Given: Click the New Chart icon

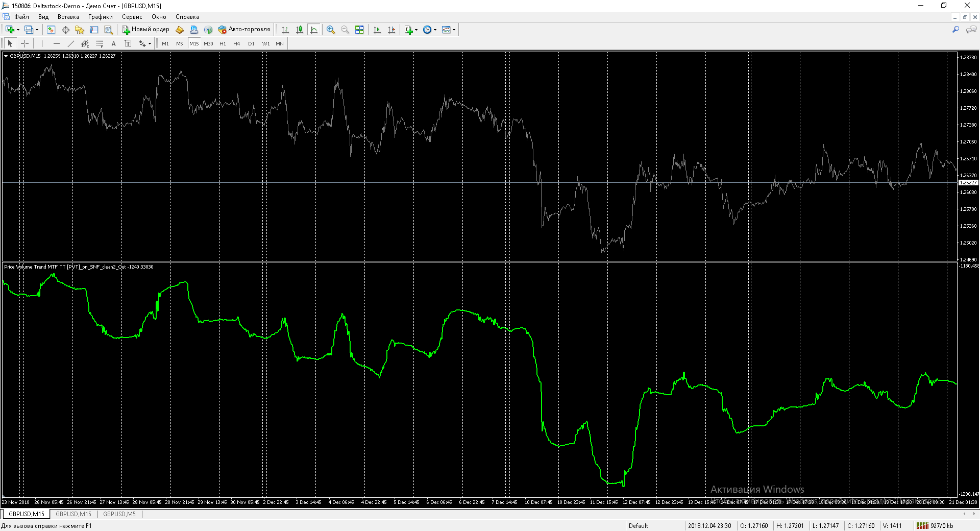Looking at the screenshot, I should pos(10,30).
